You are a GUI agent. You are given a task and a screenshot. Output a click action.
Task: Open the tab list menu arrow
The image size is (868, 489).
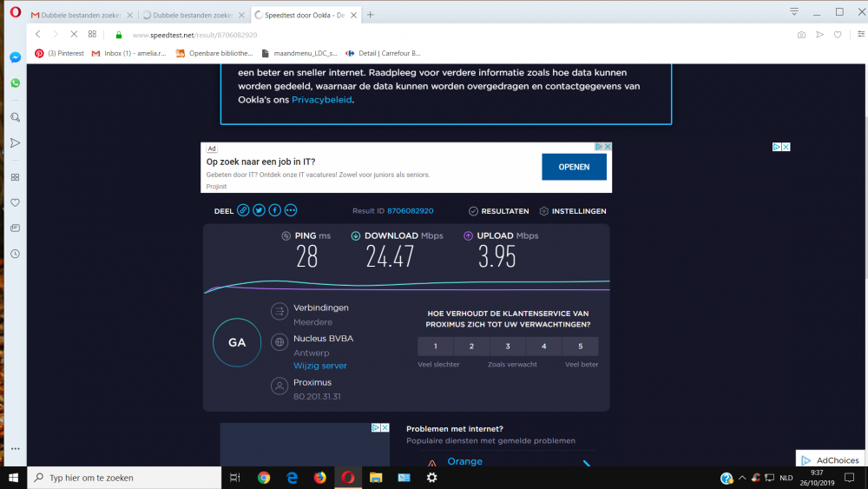pyautogui.click(x=793, y=12)
